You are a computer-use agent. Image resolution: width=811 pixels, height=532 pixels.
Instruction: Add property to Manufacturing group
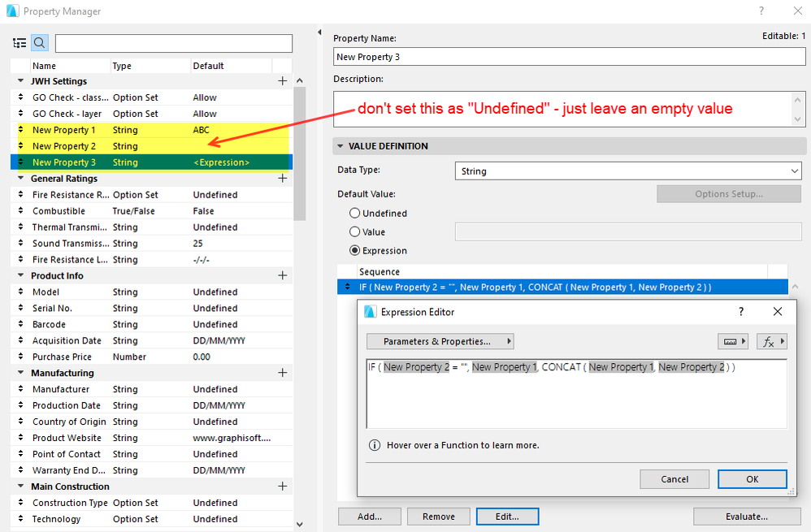(283, 373)
